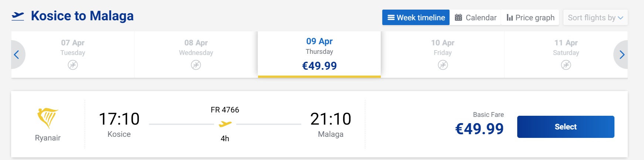Click the bar chart icon next to Price graph
This screenshot has height=160, width=644.
(509, 17)
